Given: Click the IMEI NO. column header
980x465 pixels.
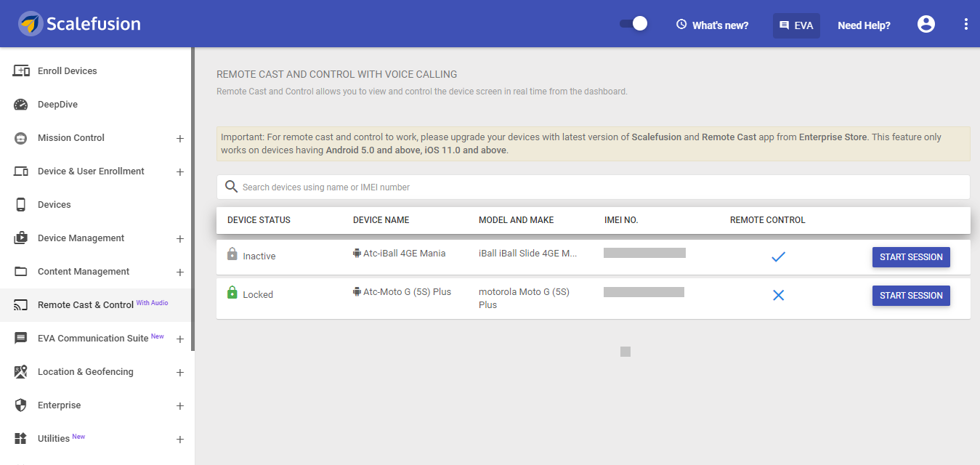Looking at the screenshot, I should click(x=621, y=220).
